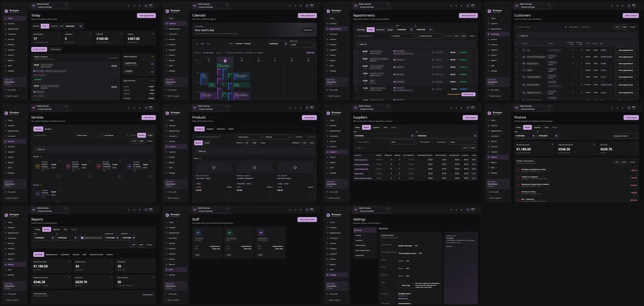This screenshot has width=644, height=306.
Task: Click New expense button on the Today screen
Action: [x=55, y=49]
